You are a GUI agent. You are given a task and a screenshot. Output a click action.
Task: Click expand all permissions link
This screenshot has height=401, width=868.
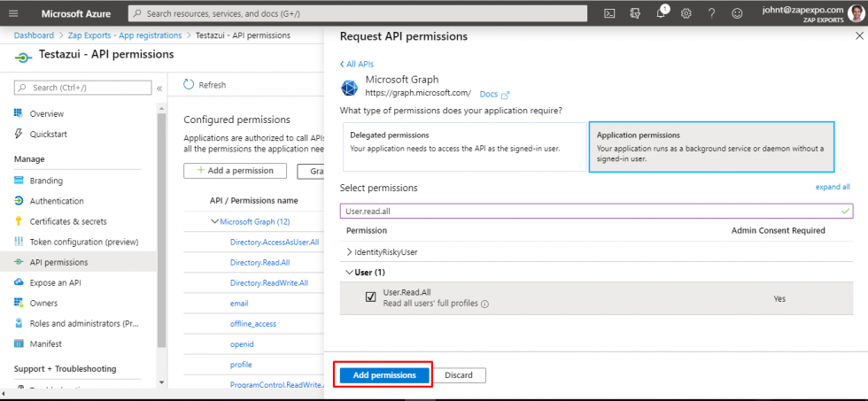[832, 187]
